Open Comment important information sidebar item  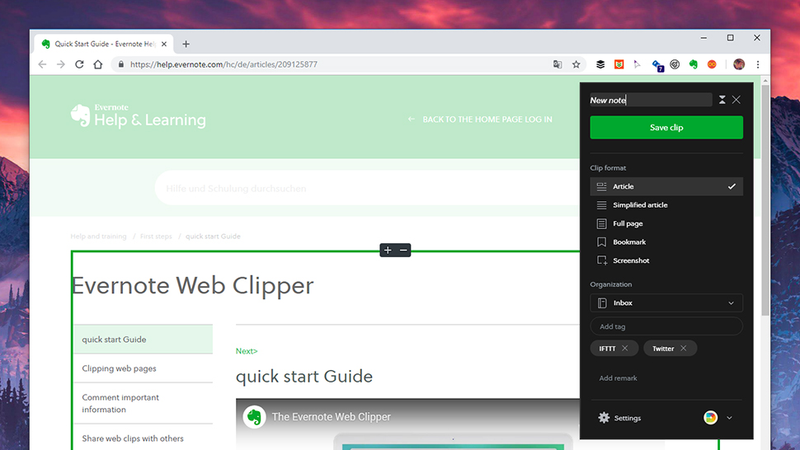point(143,403)
